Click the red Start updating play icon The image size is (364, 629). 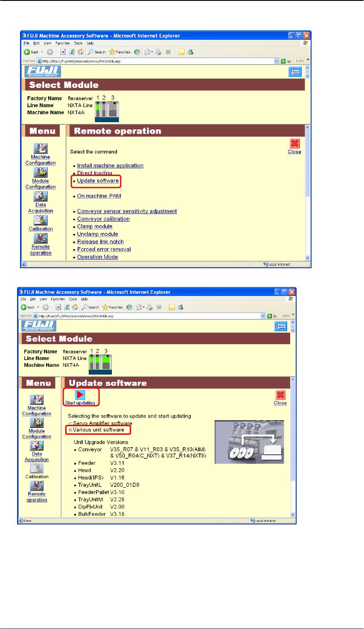coord(80,395)
